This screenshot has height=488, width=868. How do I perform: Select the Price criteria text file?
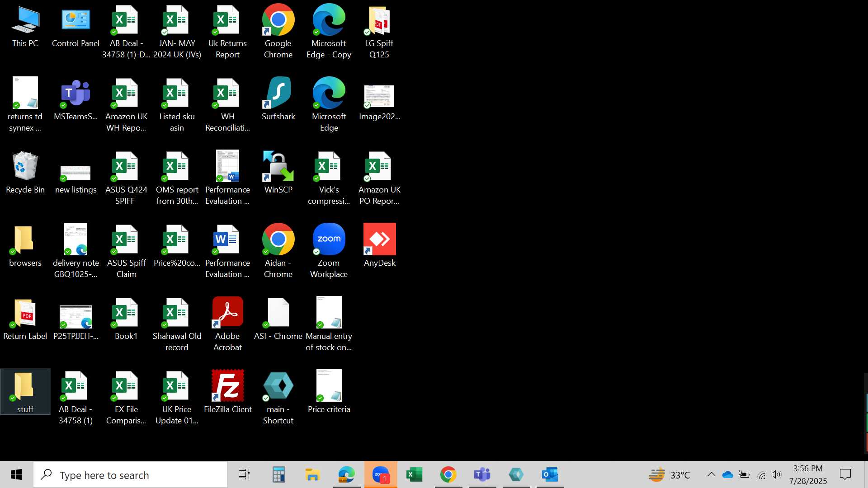coord(329,392)
